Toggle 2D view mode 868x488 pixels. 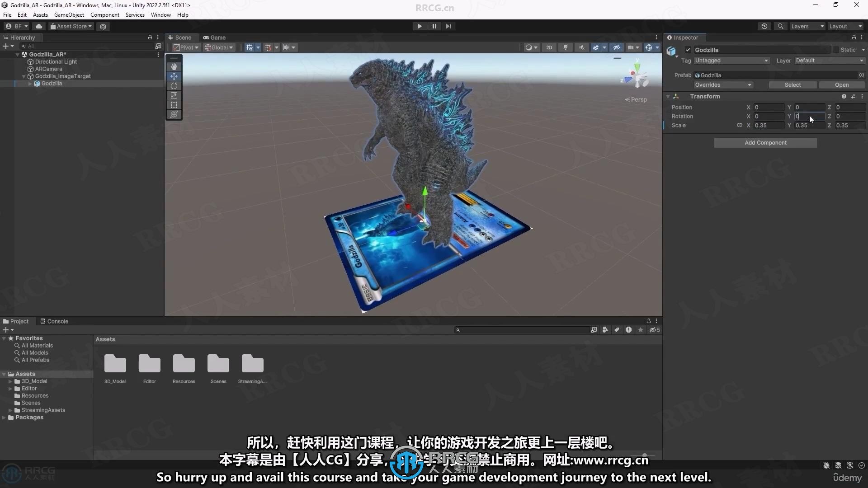coord(549,47)
